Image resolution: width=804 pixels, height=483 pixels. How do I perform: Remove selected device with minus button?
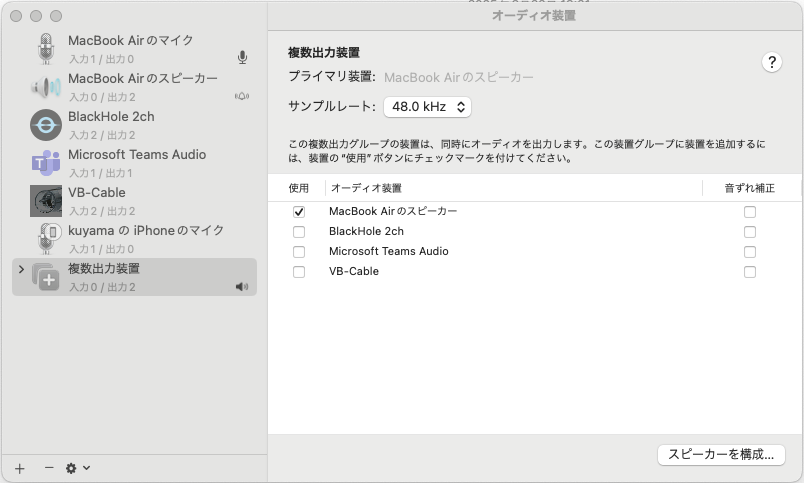click(49, 468)
